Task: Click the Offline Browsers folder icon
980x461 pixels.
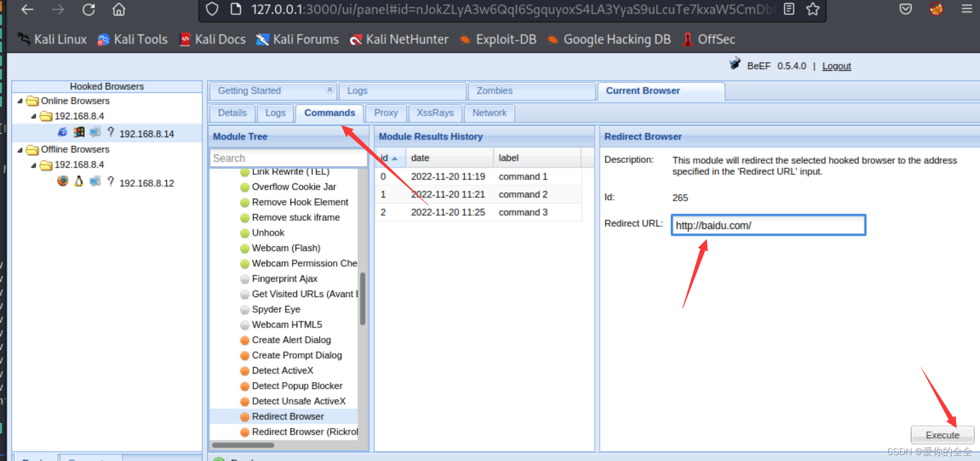Action: 32,150
